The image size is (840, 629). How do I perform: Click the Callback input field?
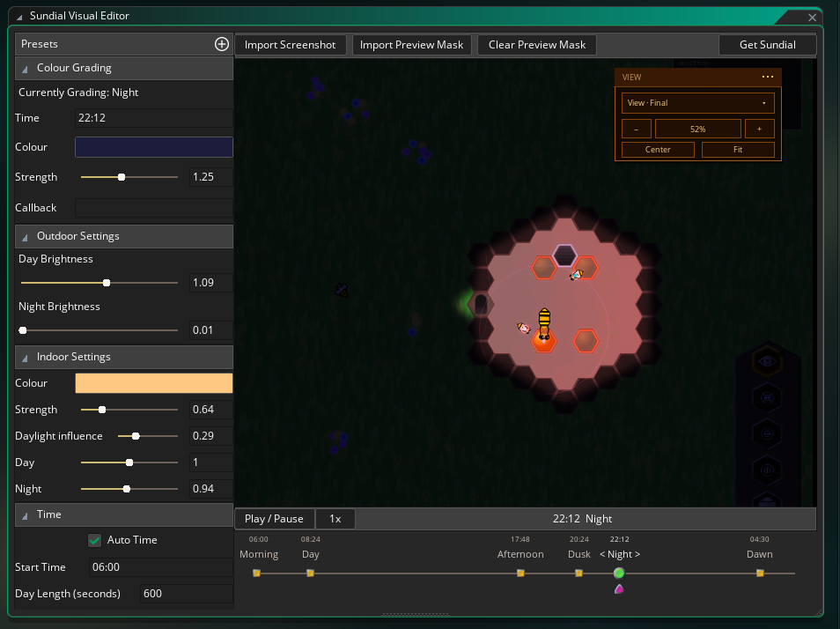[154, 208]
